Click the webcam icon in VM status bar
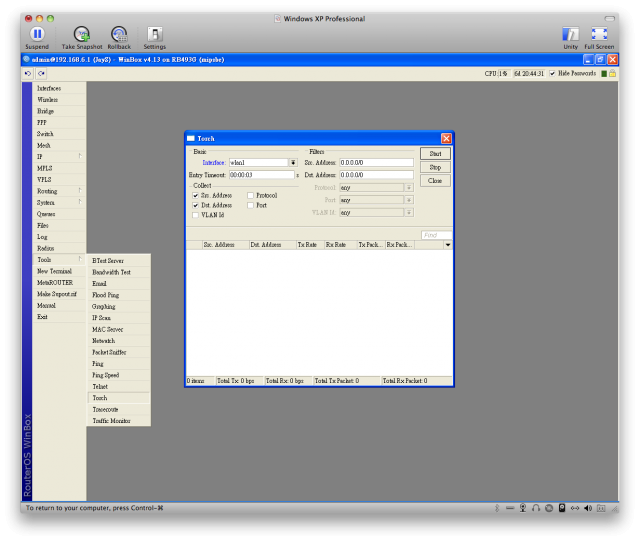 (523, 508)
